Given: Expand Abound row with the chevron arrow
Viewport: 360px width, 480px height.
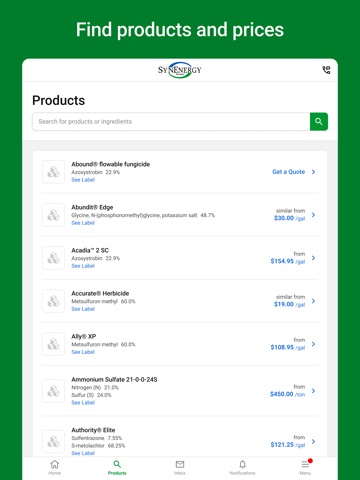Looking at the screenshot, I should (x=313, y=172).
